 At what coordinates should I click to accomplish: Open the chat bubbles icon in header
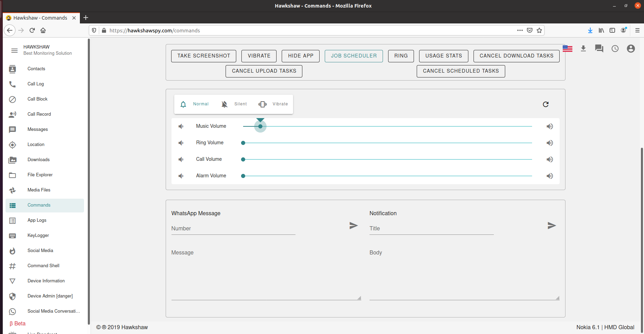599,49
